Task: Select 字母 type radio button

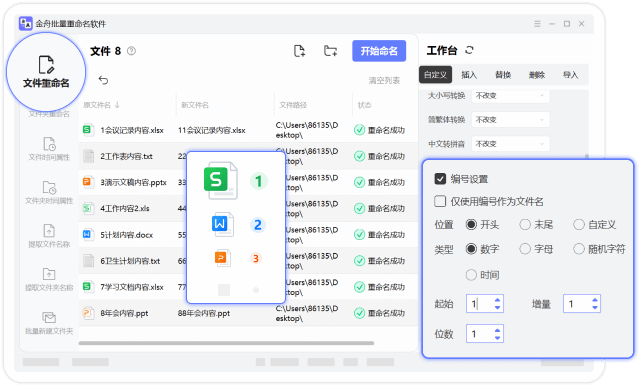Action: tap(525, 249)
